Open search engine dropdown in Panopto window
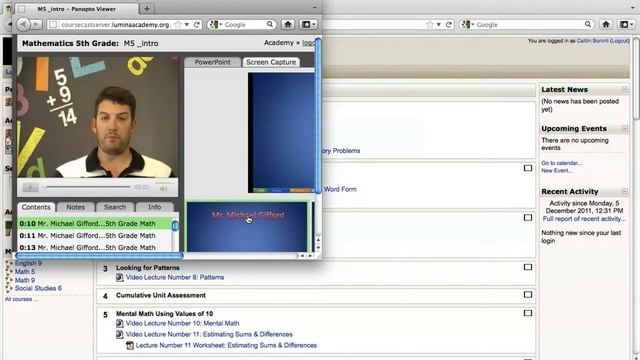The image size is (640, 360). (214, 24)
